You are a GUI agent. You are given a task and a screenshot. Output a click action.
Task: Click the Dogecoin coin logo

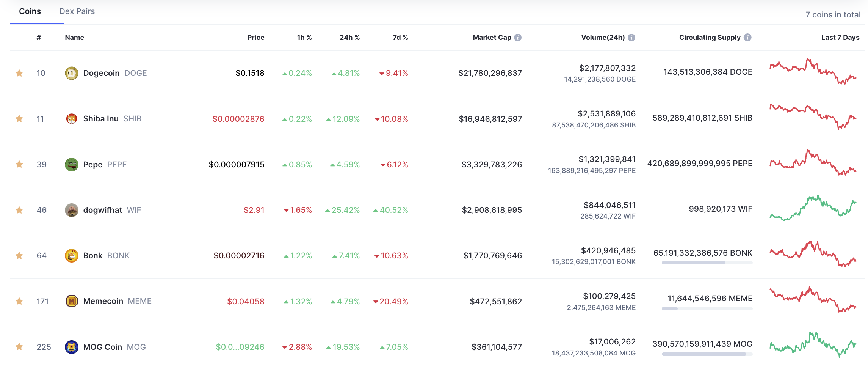tap(72, 73)
